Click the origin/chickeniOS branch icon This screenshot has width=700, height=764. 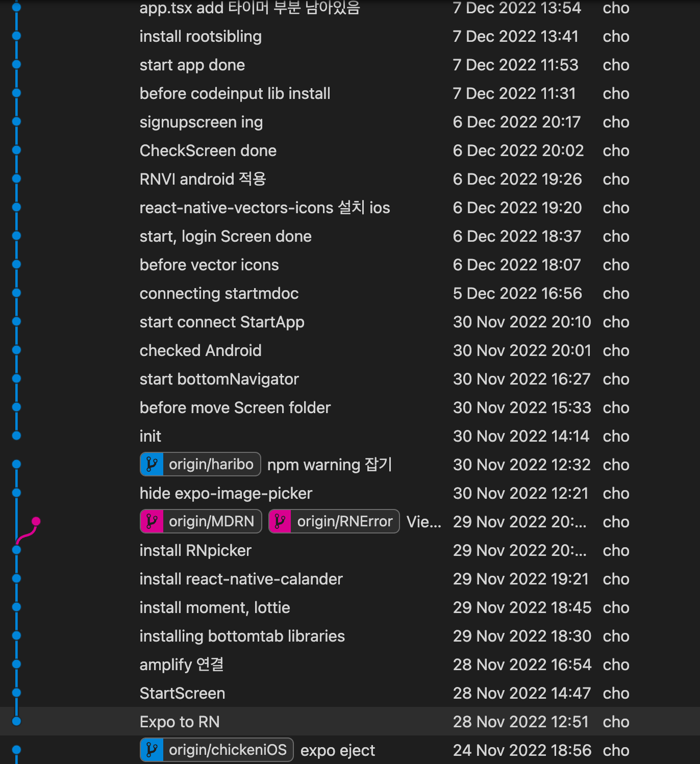152,750
